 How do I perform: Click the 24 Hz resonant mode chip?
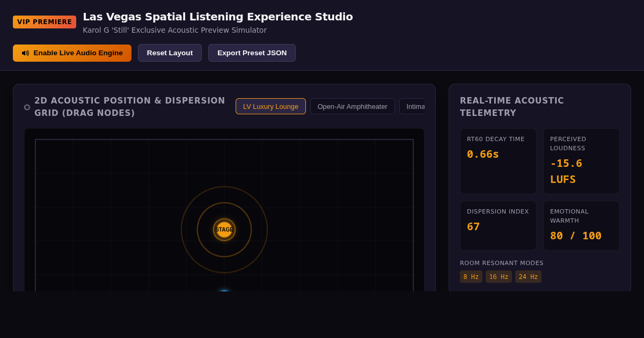528,277
